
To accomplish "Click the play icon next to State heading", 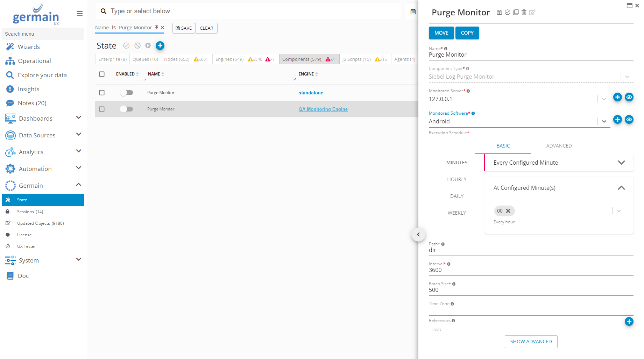I will coord(148,45).
